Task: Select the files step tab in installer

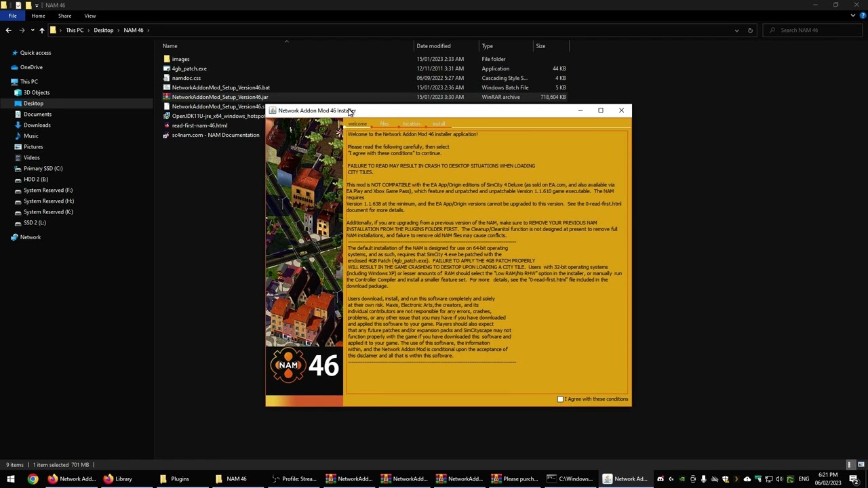Action: (384, 124)
